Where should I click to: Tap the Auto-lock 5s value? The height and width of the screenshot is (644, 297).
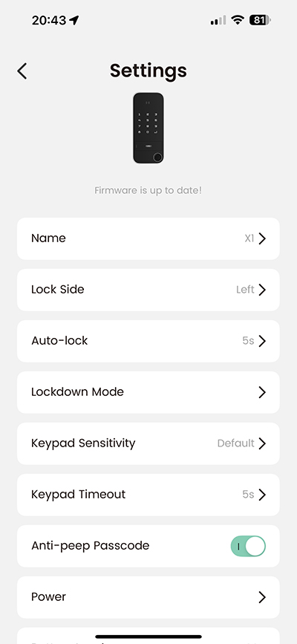pyautogui.click(x=248, y=341)
